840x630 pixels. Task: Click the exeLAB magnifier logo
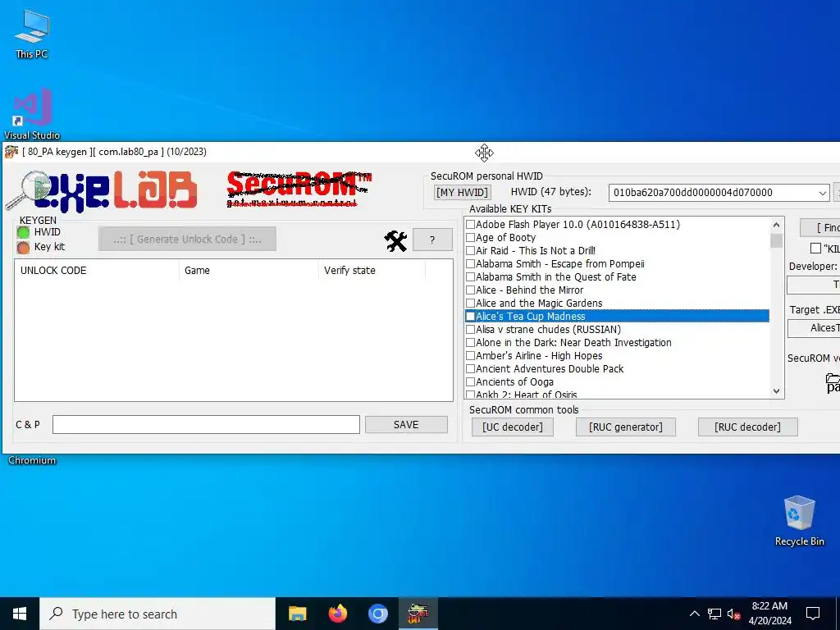coord(101,190)
